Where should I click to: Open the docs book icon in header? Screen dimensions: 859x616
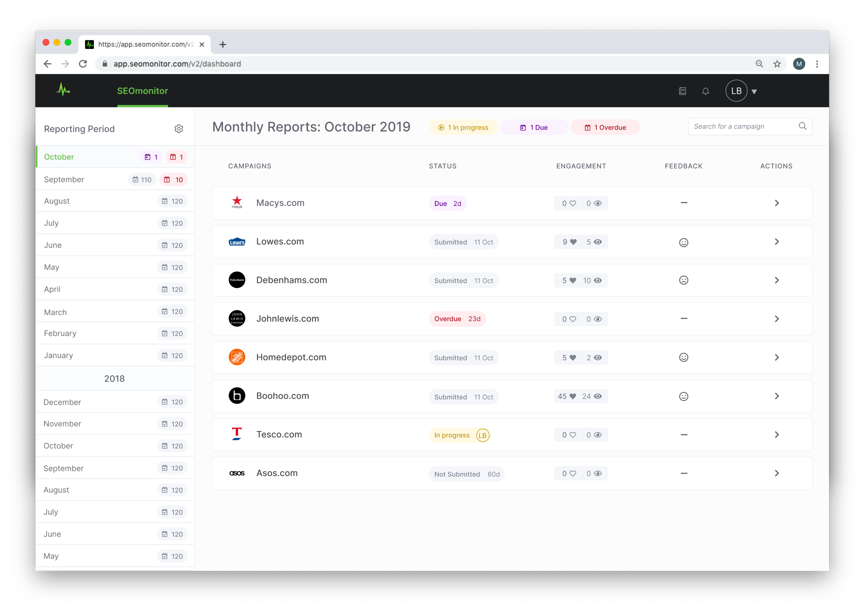(683, 91)
